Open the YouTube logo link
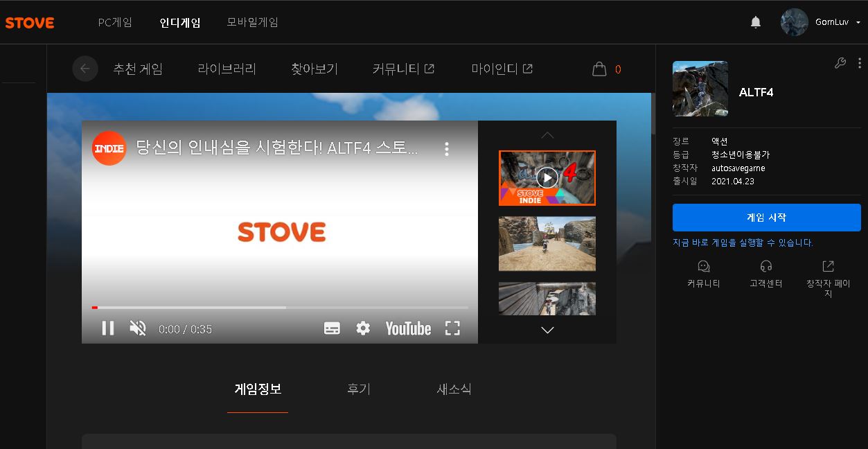 pyautogui.click(x=408, y=328)
